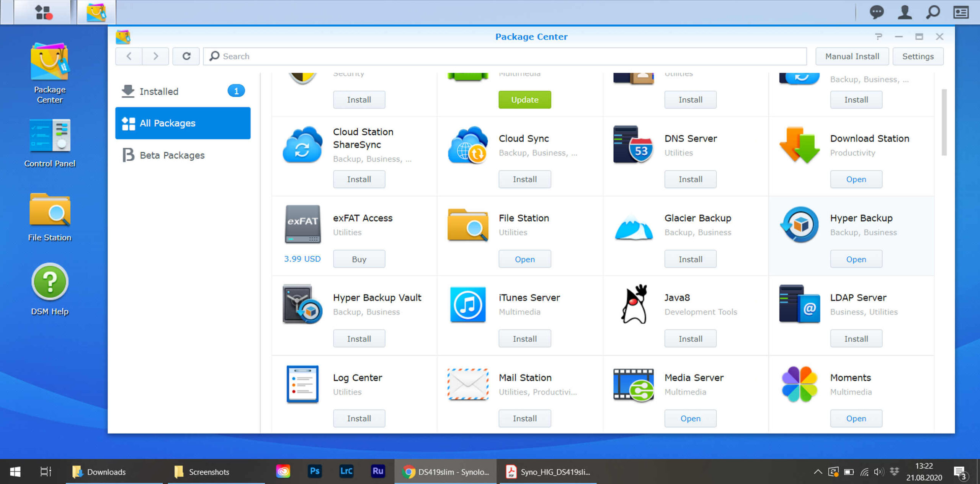
Task: Click the Log Center icon
Action: 302,384
